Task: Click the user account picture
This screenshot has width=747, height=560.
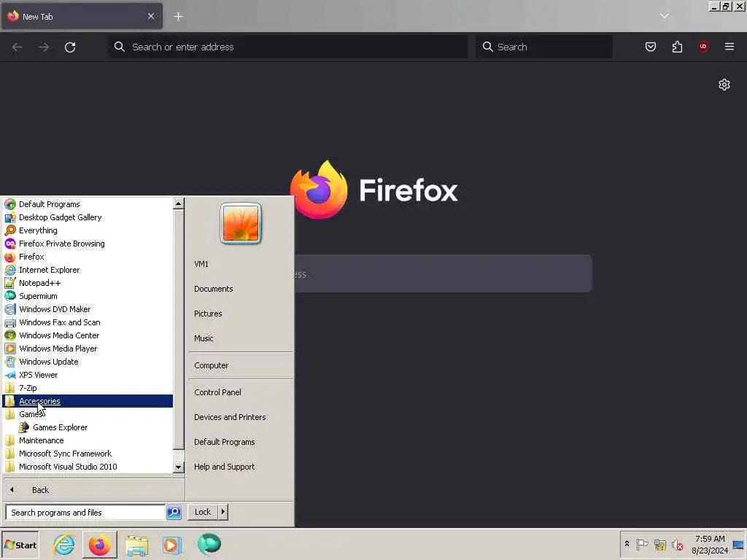Action: 241,223
